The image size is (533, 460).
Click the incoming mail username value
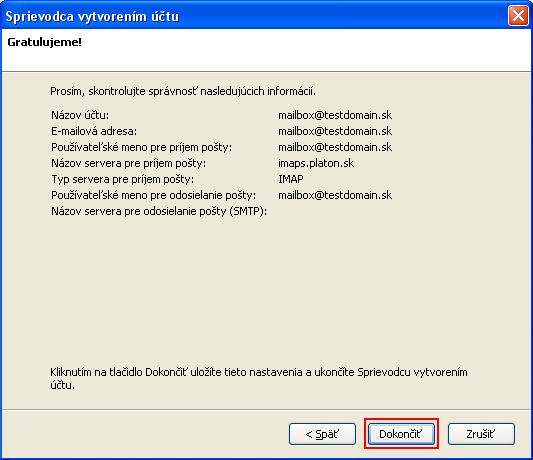click(x=335, y=147)
